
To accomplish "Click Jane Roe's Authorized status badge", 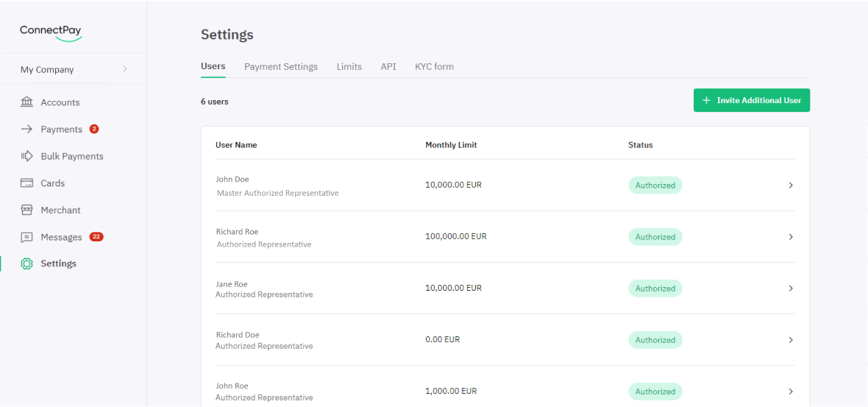I will [655, 288].
